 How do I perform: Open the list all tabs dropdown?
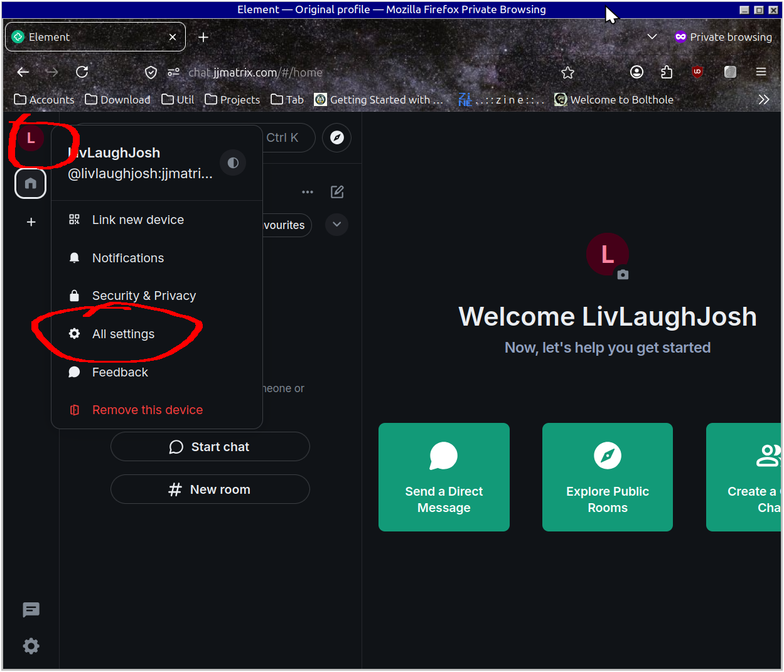point(652,37)
